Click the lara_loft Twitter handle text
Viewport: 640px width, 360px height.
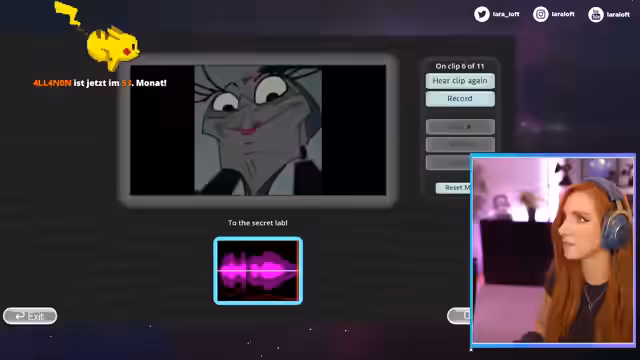point(506,14)
